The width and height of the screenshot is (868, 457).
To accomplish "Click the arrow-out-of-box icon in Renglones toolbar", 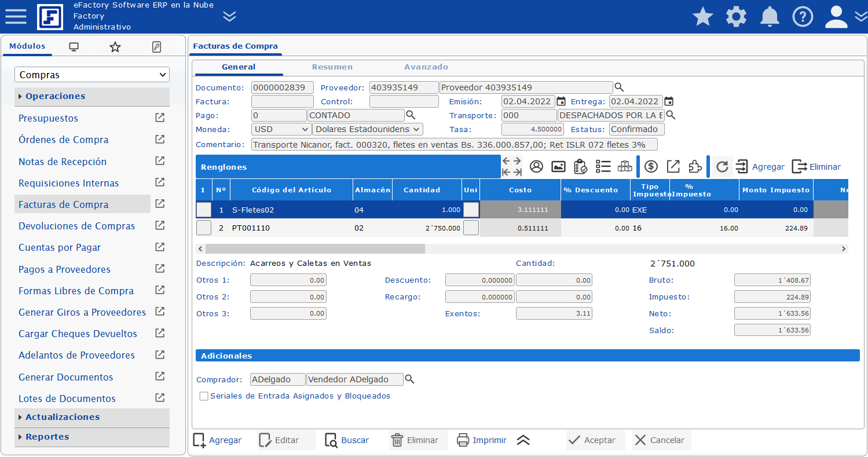I will [x=673, y=167].
